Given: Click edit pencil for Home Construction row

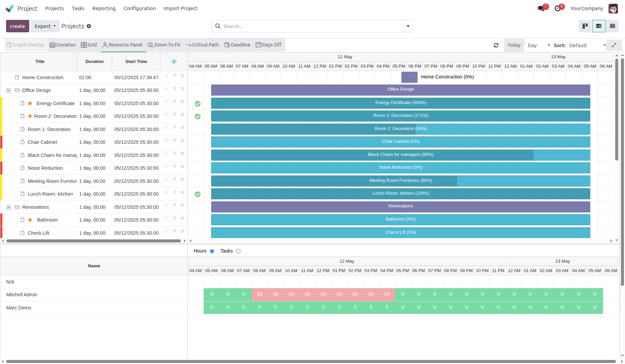Looking at the screenshot, I should 166,75.
